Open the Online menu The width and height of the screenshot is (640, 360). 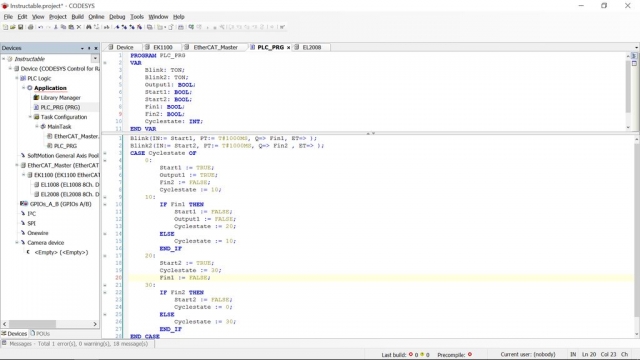click(96, 17)
